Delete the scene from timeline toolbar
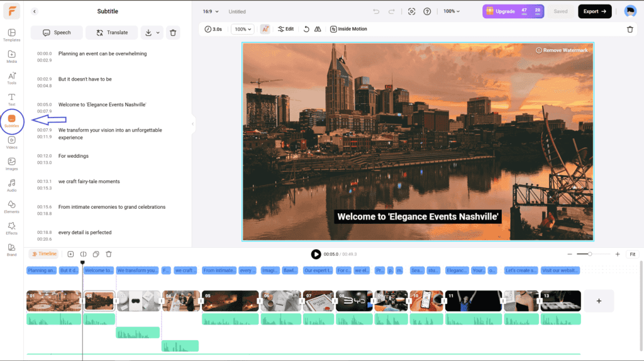644x361 pixels. (109, 254)
